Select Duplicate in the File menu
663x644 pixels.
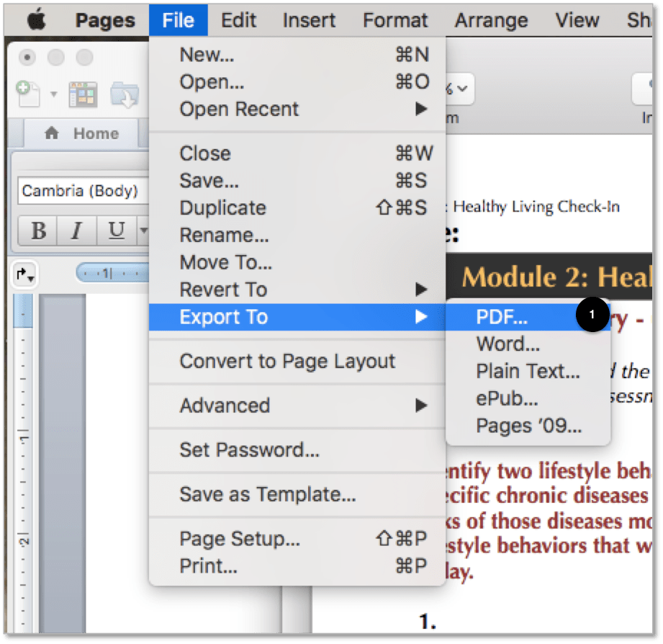pyautogui.click(x=297, y=207)
